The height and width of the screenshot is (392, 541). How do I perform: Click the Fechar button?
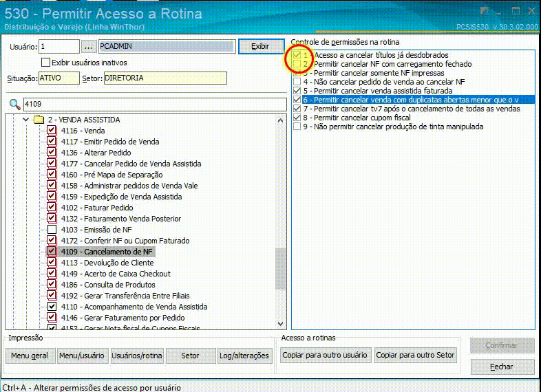pos(502,367)
